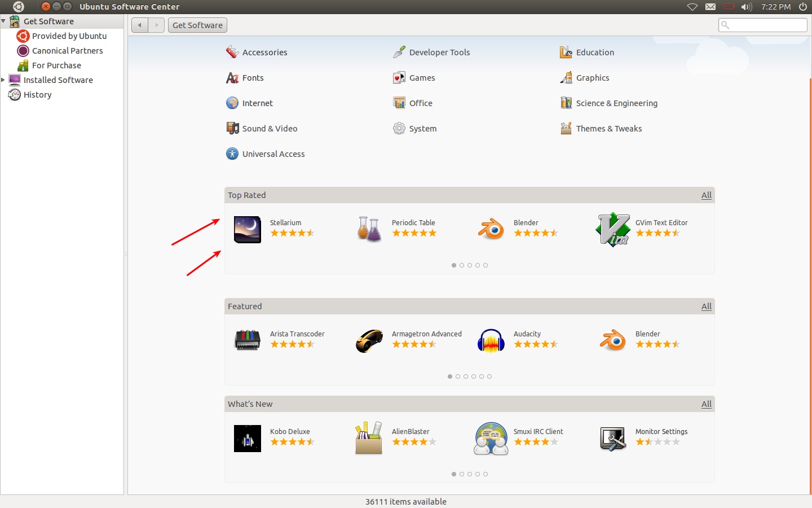Open the Graphics category icon

[566, 77]
